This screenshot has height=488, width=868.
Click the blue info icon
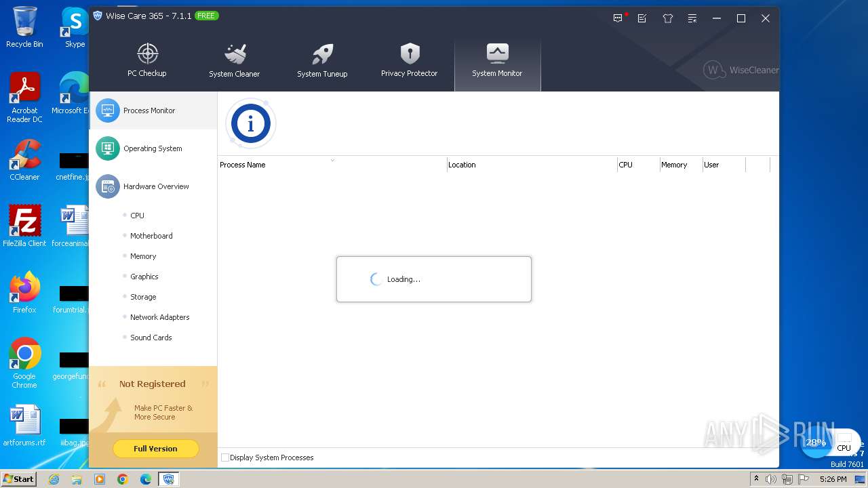tap(251, 123)
